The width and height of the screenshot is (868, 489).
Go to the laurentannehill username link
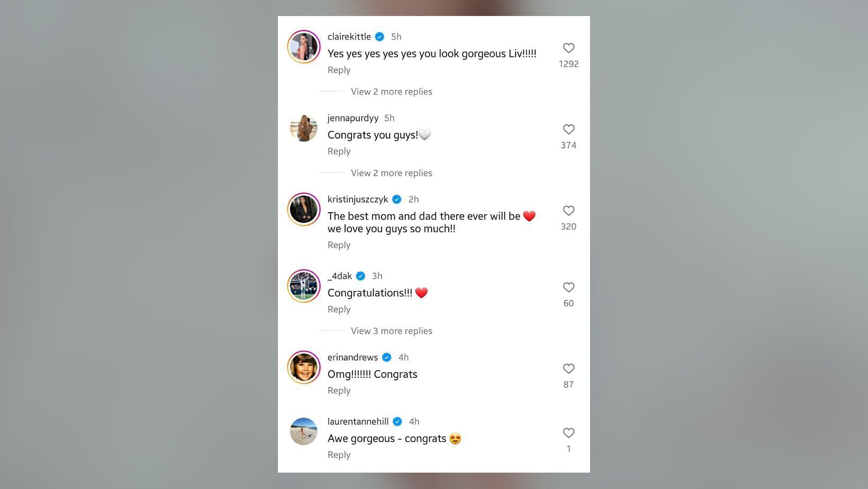(358, 421)
